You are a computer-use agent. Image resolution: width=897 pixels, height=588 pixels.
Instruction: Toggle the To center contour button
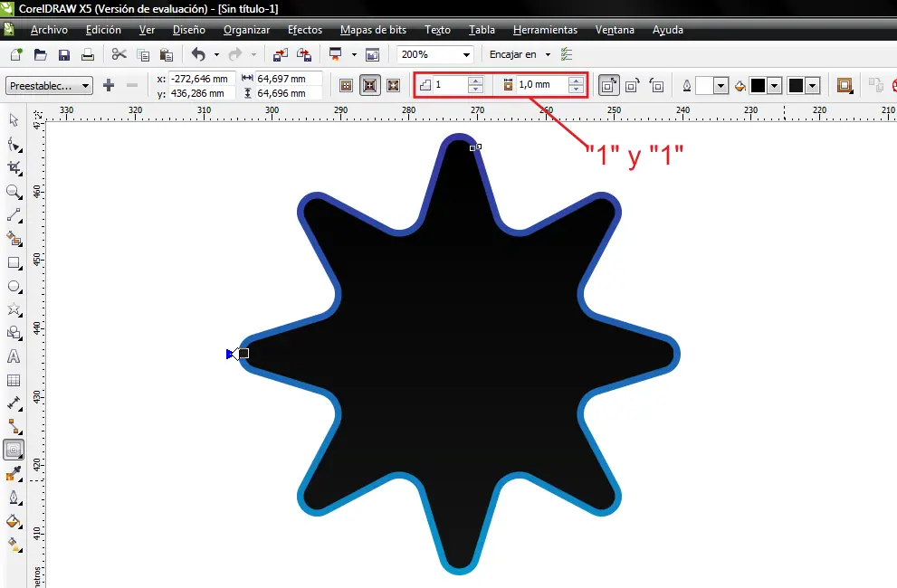[x=346, y=86]
